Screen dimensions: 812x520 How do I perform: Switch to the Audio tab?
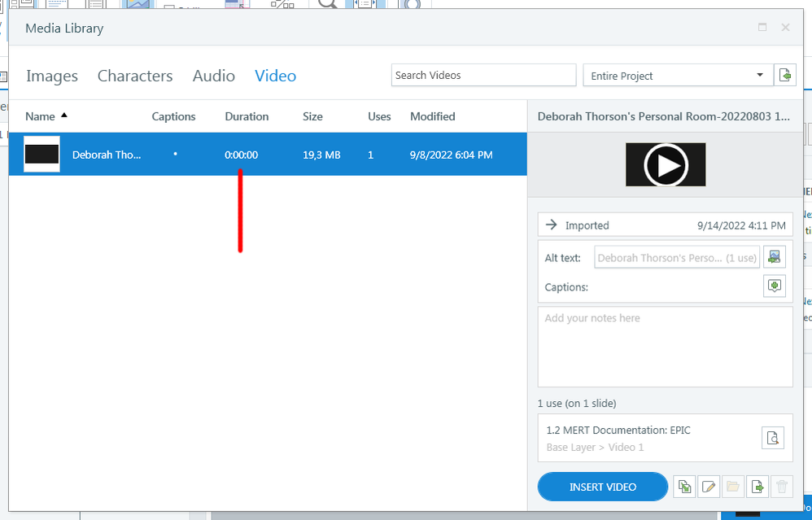pyautogui.click(x=214, y=76)
